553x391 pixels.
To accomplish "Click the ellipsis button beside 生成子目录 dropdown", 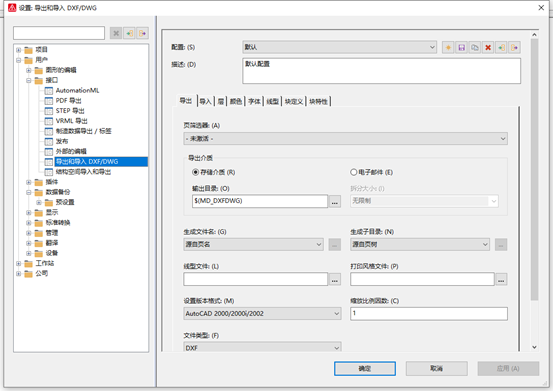I will (501, 245).
